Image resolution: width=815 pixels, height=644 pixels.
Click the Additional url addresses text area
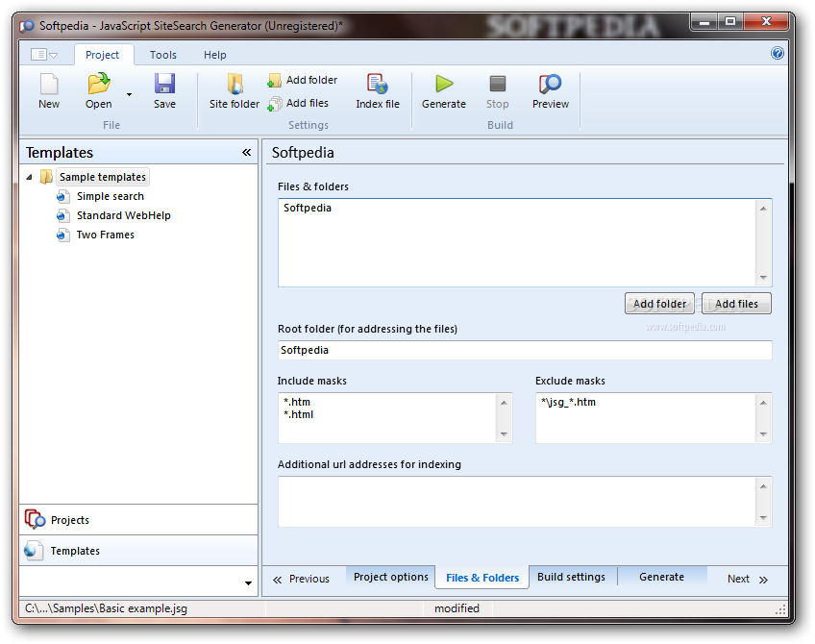(525, 502)
